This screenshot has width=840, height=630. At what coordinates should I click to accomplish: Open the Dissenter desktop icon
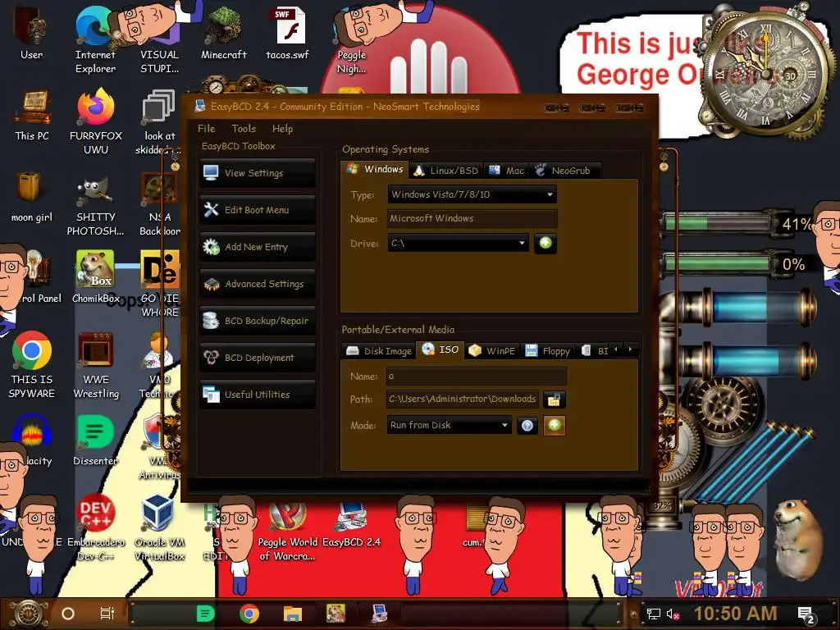(95, 440)
